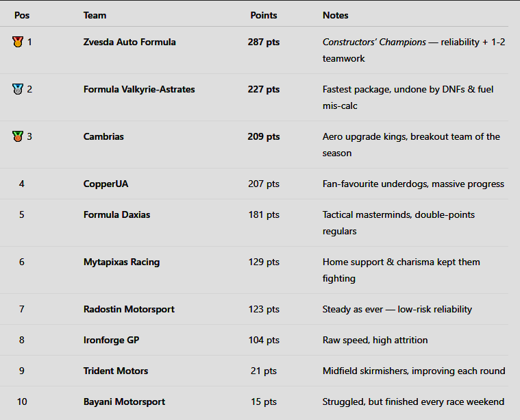520x420 pixels.
Task: Click the Points column header
Action: [264, 15]
